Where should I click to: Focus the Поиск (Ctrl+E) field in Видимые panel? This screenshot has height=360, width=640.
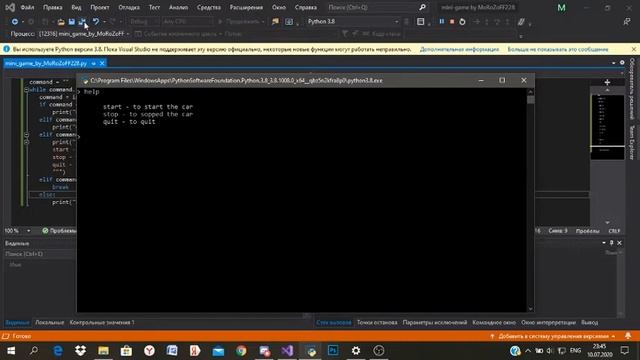click(40, 254)
